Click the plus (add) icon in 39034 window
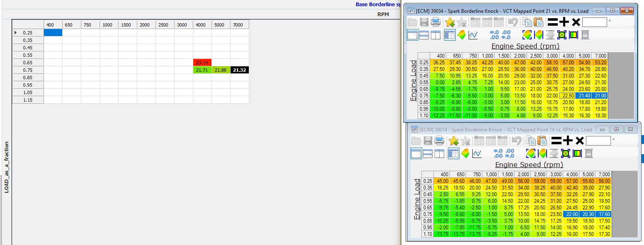644x245 pixels. pos(564,22)
